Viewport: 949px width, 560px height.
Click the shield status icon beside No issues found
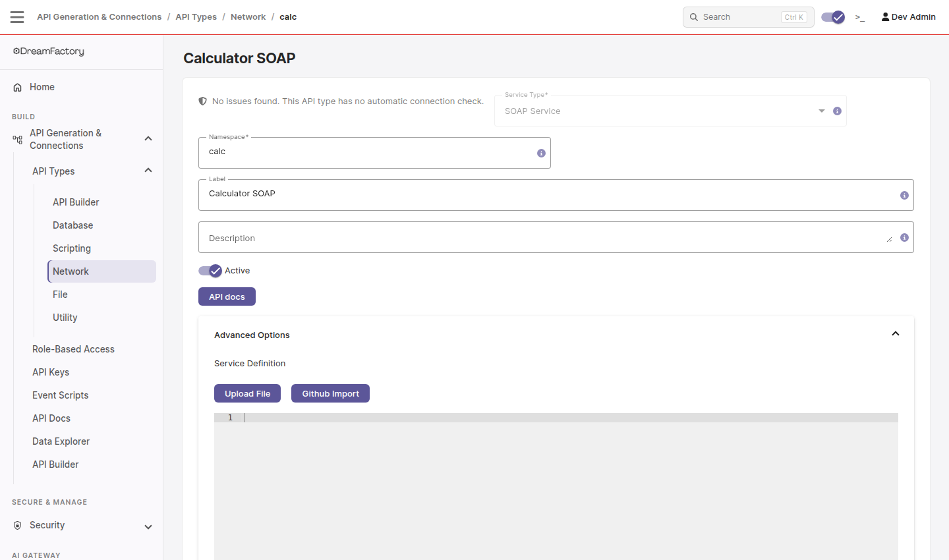point(203,101)
